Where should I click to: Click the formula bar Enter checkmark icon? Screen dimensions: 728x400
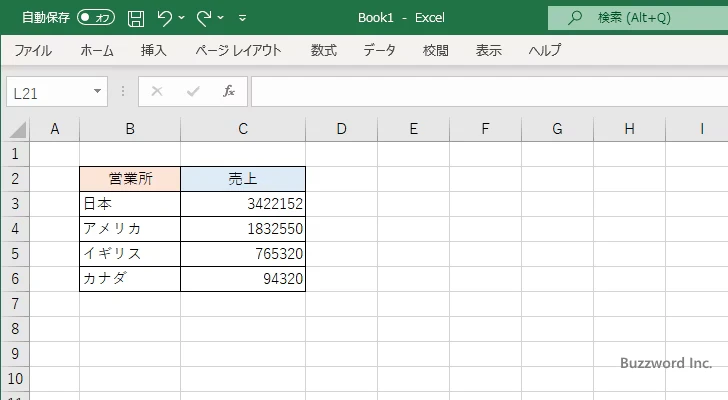pos(193,91)
